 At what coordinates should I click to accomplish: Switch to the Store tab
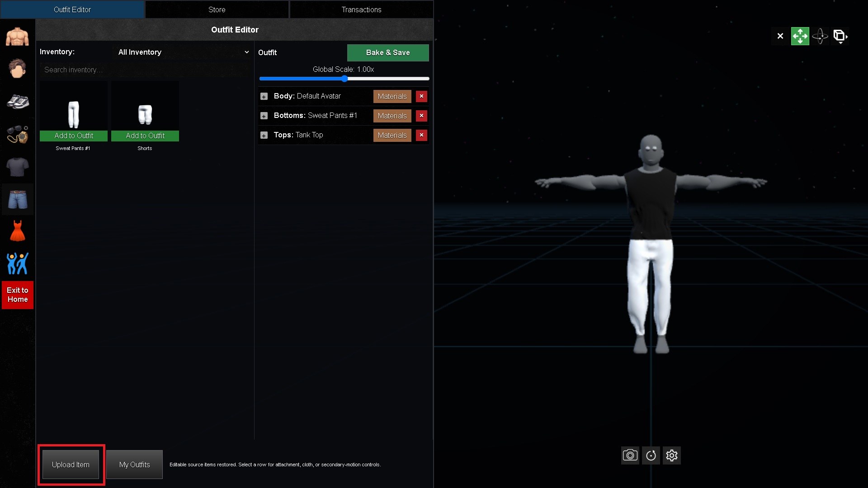pos(217,9)
